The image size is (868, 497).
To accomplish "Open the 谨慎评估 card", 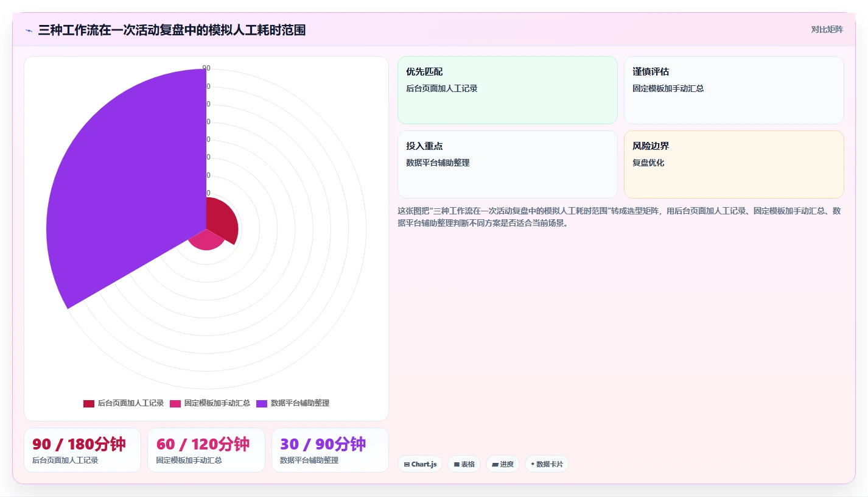I will tap(733, 90).
